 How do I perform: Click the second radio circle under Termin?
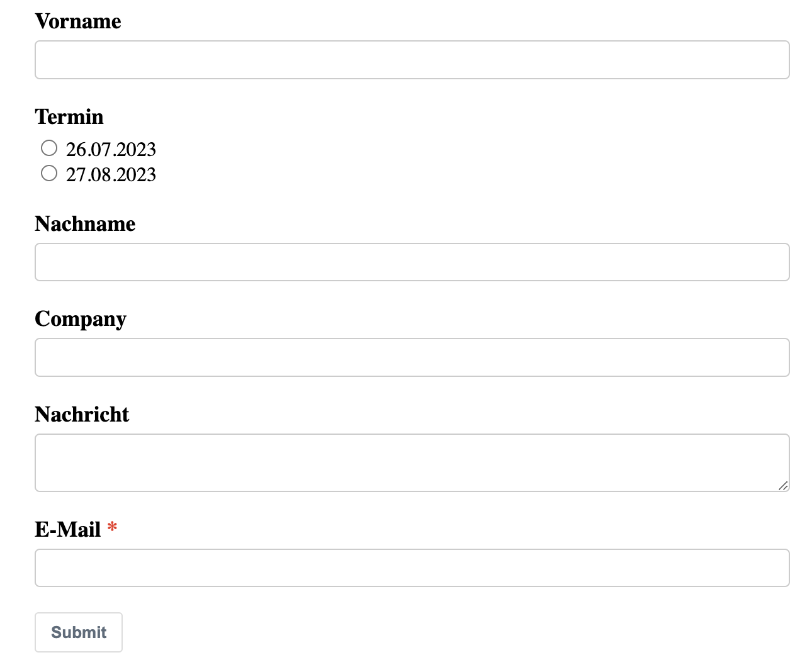49,172
